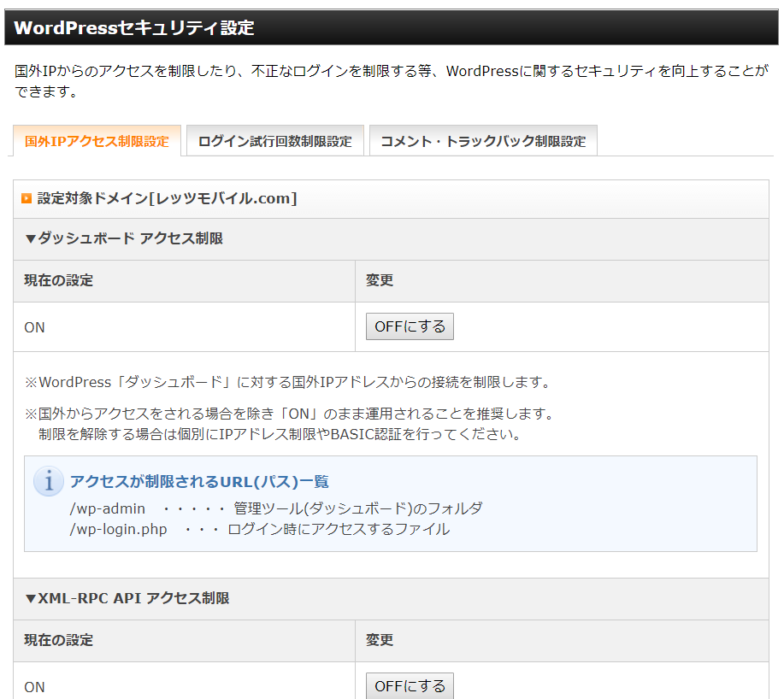
Task: Click the ON value in the XML-RPC row
Action: 34,687
